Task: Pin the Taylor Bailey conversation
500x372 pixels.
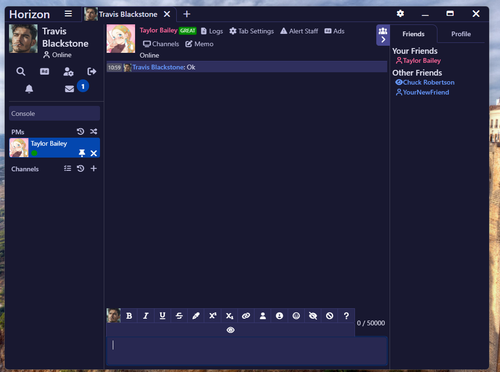Action: 82,153
